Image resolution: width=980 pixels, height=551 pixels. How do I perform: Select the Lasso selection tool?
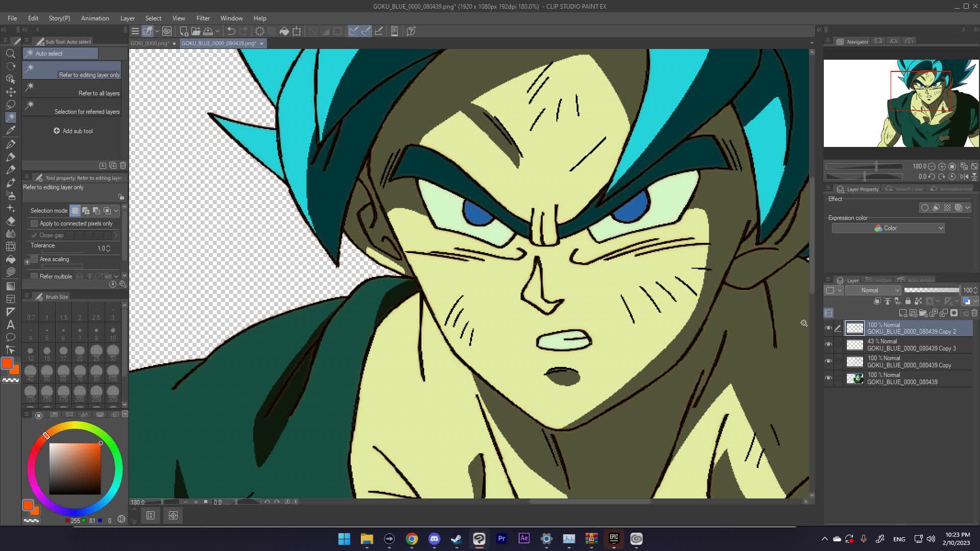10,105
